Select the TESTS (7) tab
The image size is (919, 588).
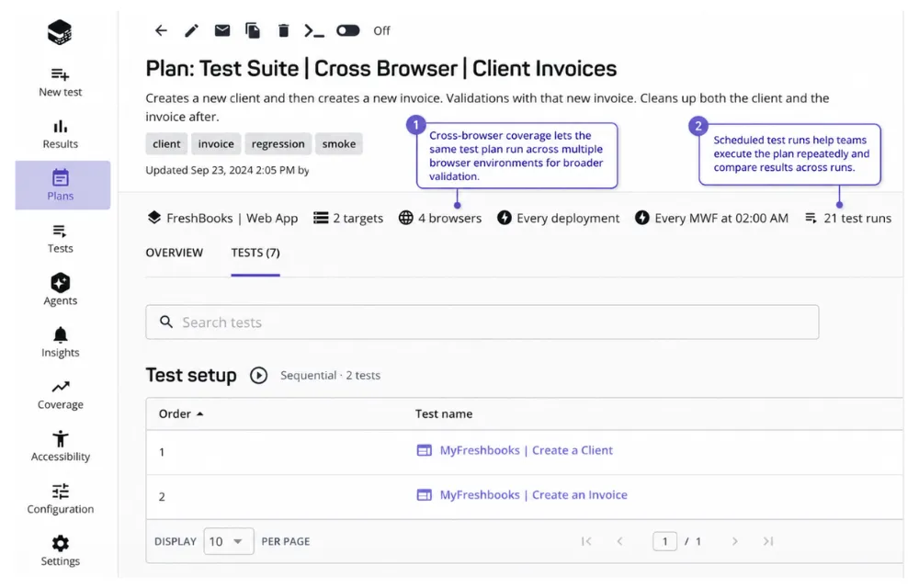255,253
